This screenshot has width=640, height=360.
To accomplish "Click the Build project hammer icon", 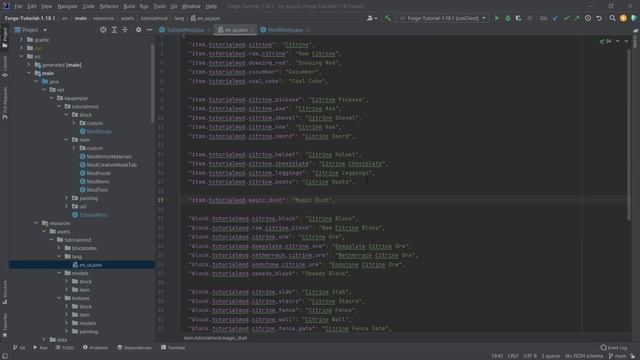I will (388, 18).
